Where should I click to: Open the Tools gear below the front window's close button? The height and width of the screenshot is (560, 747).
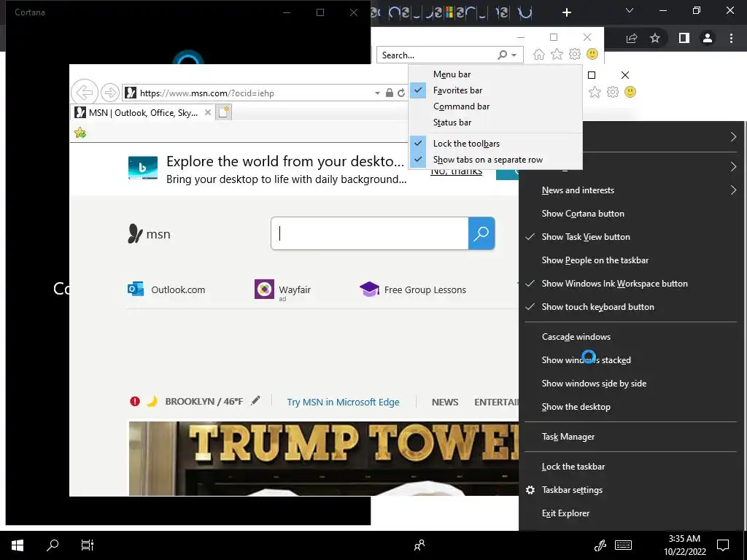click(613, 92)
